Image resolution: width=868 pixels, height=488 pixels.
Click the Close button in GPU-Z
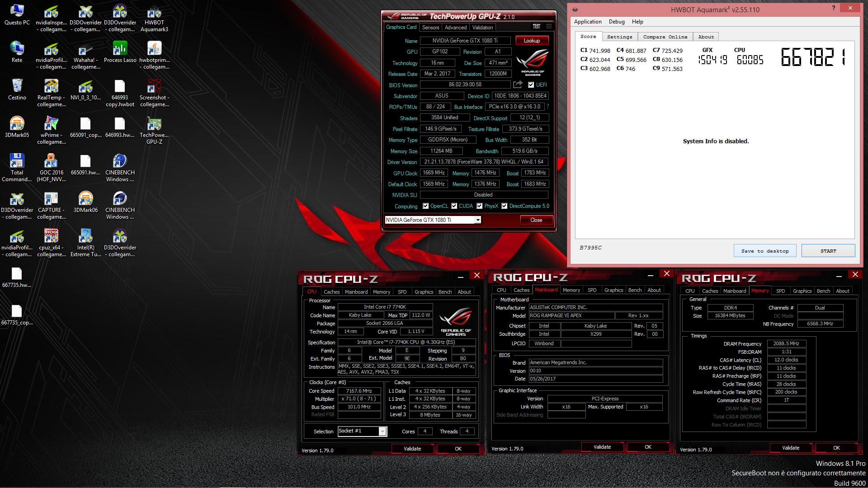coord(536,220)
